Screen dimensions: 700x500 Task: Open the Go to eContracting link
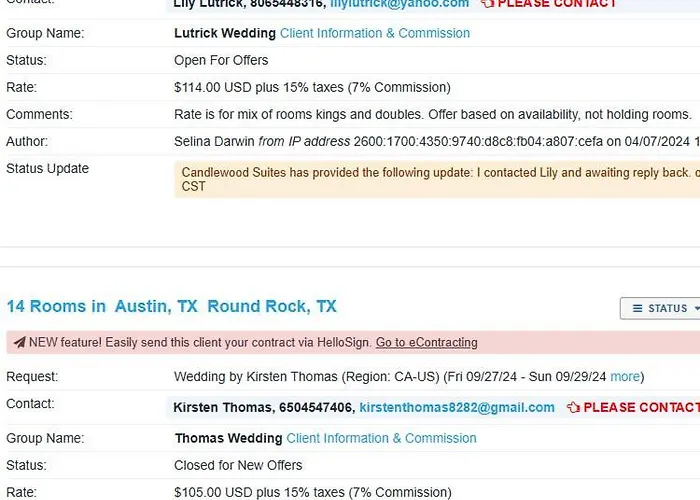(426, 342)
